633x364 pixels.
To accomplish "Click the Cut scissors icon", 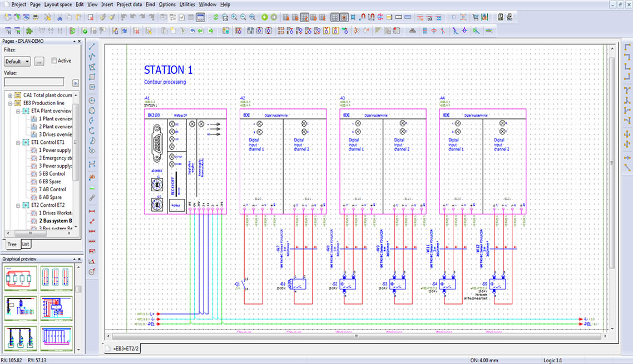I will (x=60, y=17).
